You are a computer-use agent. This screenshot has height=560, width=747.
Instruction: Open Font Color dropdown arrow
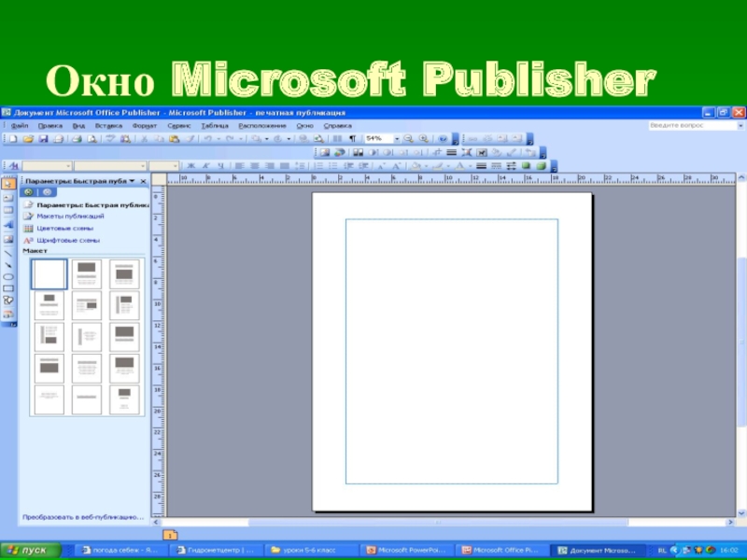tap(471, 166)
